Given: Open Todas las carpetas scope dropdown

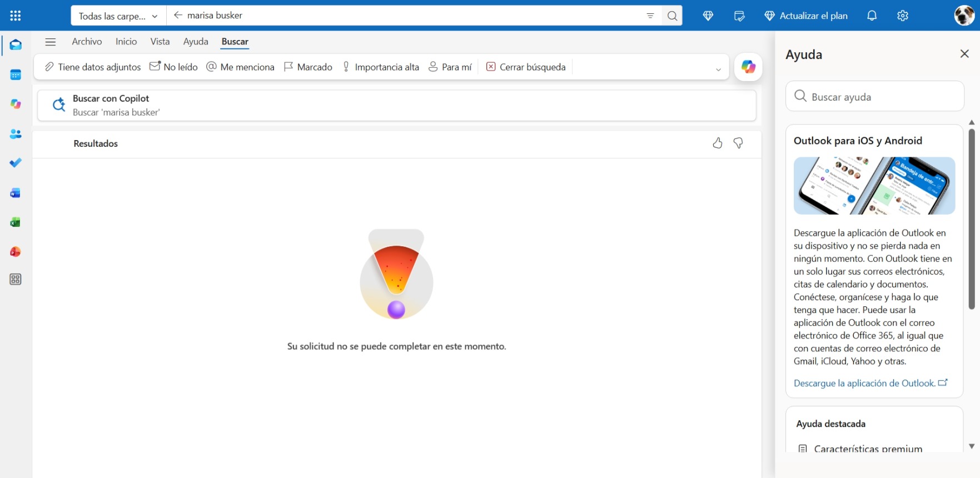Looking at the screenshot, I should (118, 16).
